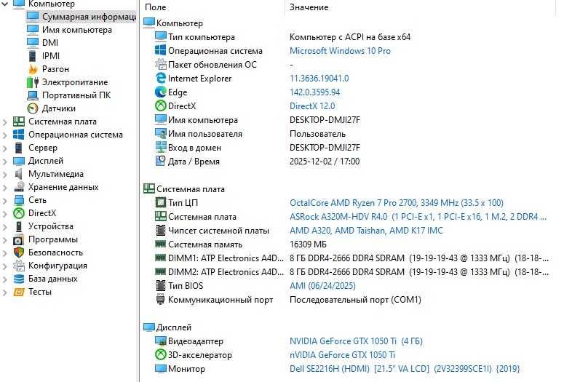Open the Edge version 142.0.3595.94 link
The height and width of the screenshot is (382, 588).
click(314, 92)
